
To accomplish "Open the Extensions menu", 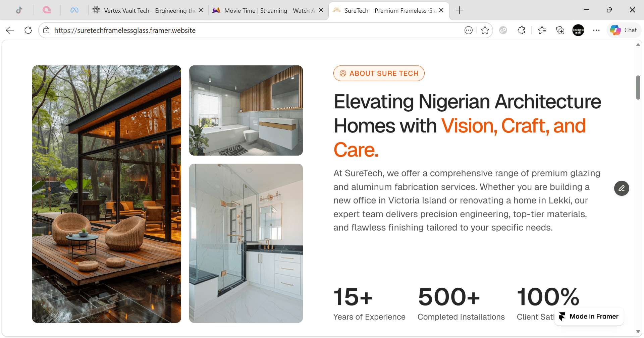I will tap(521, 31).
